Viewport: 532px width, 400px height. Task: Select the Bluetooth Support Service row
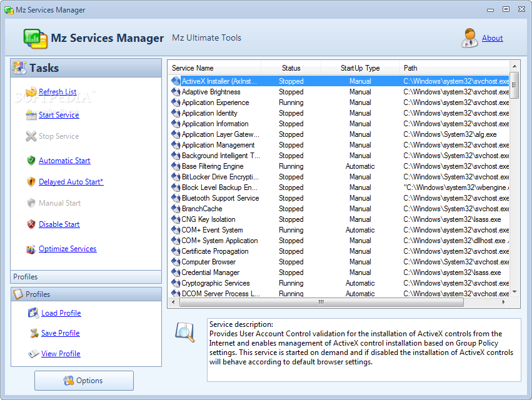[x=339, y=197]
